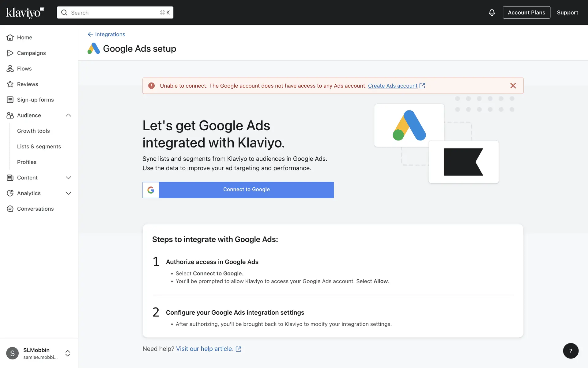Expand the Analytics section chevron

(68, 193)
